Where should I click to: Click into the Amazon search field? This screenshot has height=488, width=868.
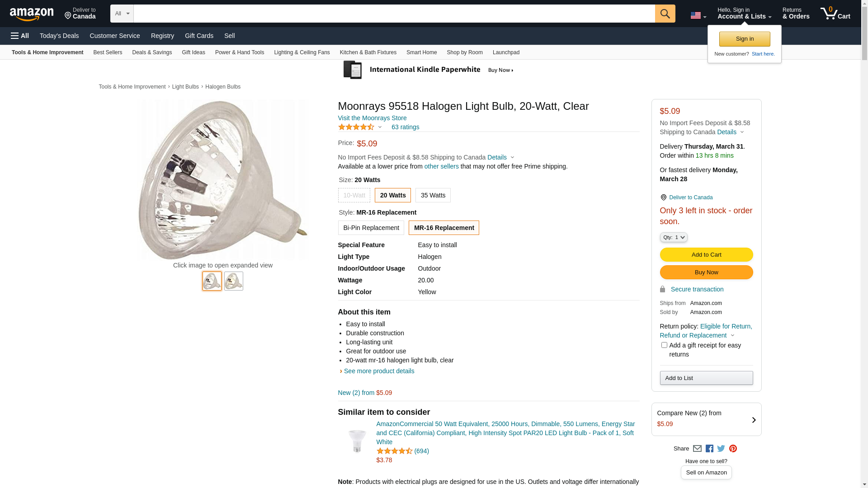[394, 14]
